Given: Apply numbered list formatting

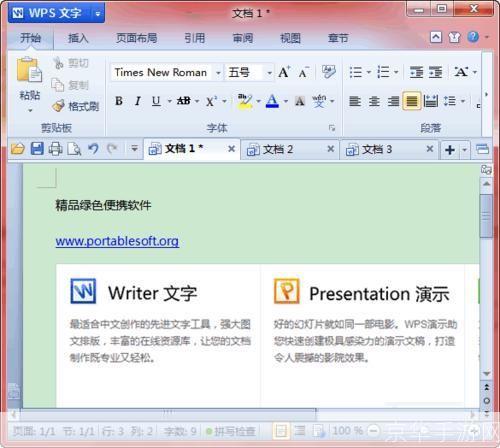Looking at the screenshot, I should click(383, 72).
